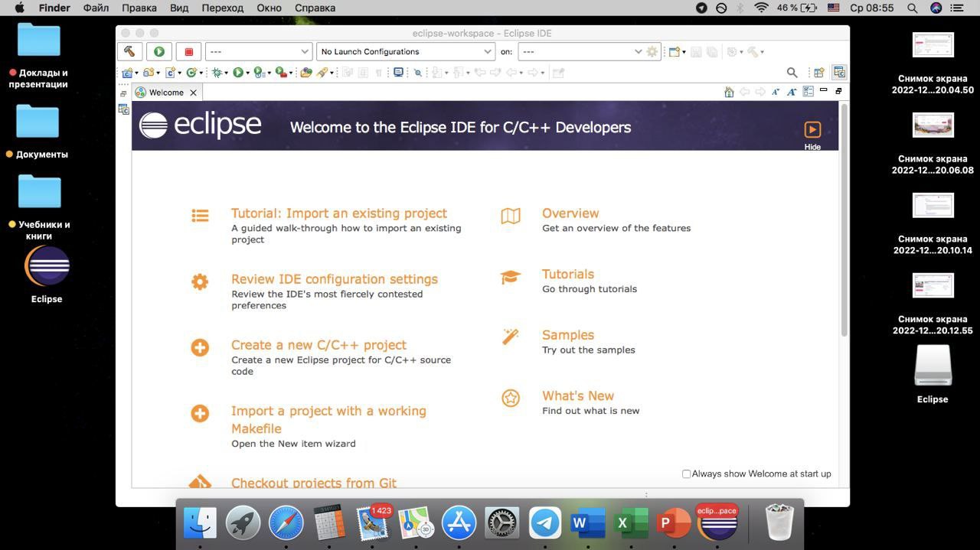
Task: Select the C/C++ perspective button
Action: 839,73
